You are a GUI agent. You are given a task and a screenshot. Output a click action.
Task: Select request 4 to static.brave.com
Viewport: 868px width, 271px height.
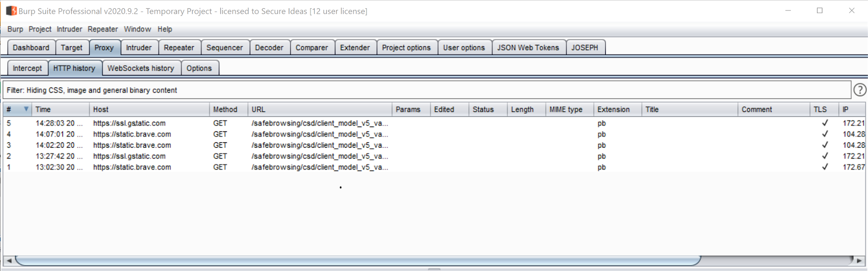tap(434, 134)
